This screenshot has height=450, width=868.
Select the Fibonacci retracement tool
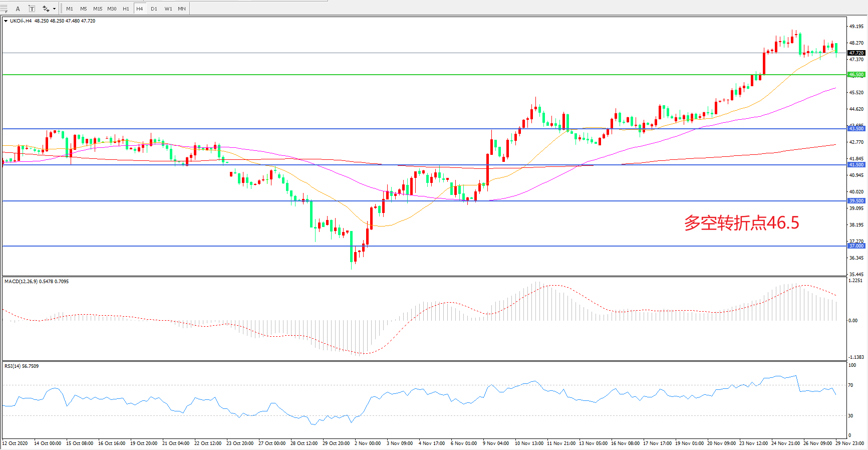click(4, 9)
